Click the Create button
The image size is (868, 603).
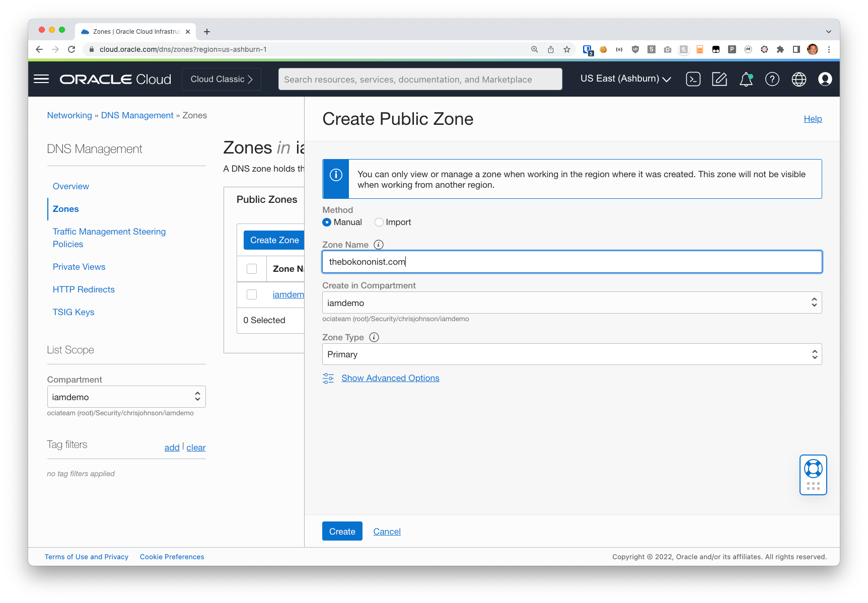[342, 531]
